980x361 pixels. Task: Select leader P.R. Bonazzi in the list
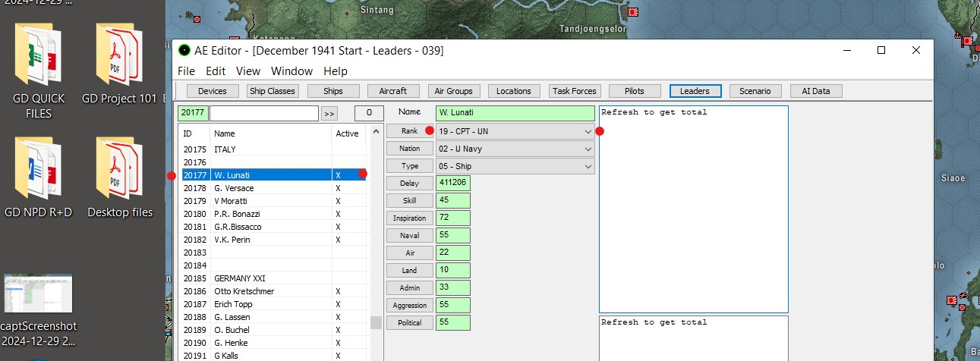click(x=273, y=214)
